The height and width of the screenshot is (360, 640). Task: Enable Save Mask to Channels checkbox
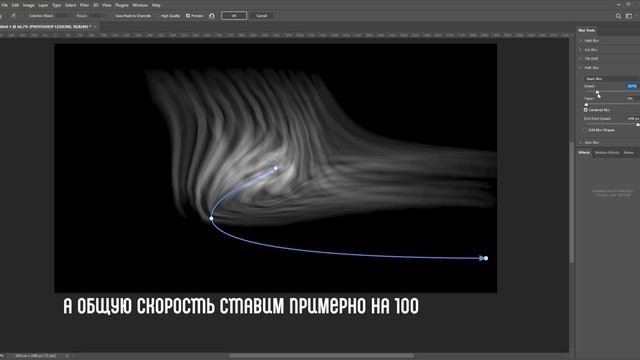[114, 16]
